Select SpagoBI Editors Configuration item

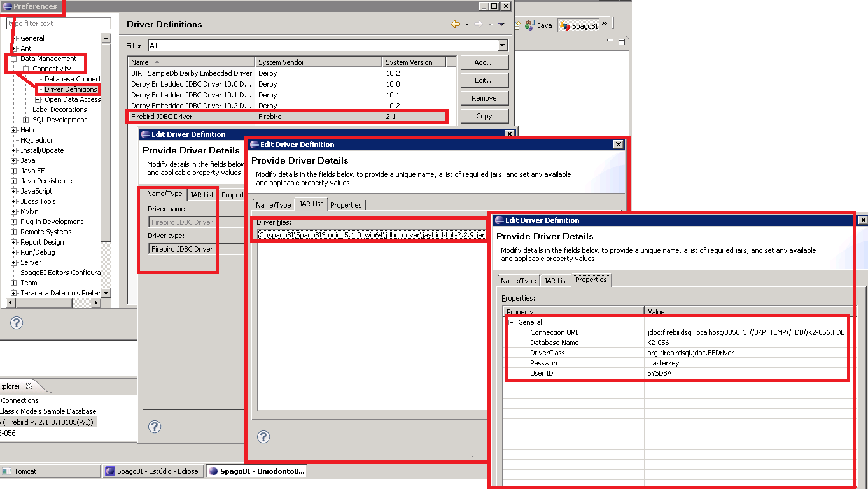click(x=60, y=273)
